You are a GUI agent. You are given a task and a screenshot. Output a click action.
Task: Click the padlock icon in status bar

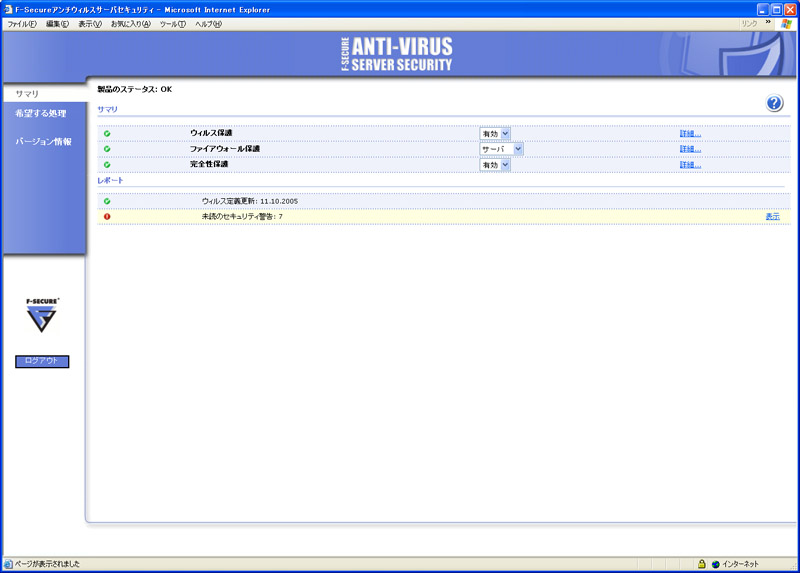coord(702,564)
